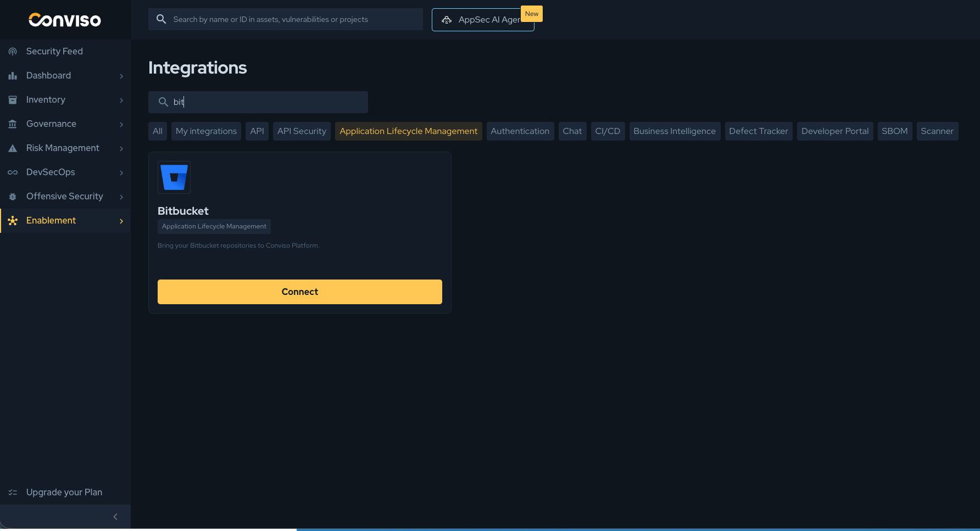Filter by Developer Portal category
The image size is (980, 531).
pyautogui.click(x=835, y=131)
